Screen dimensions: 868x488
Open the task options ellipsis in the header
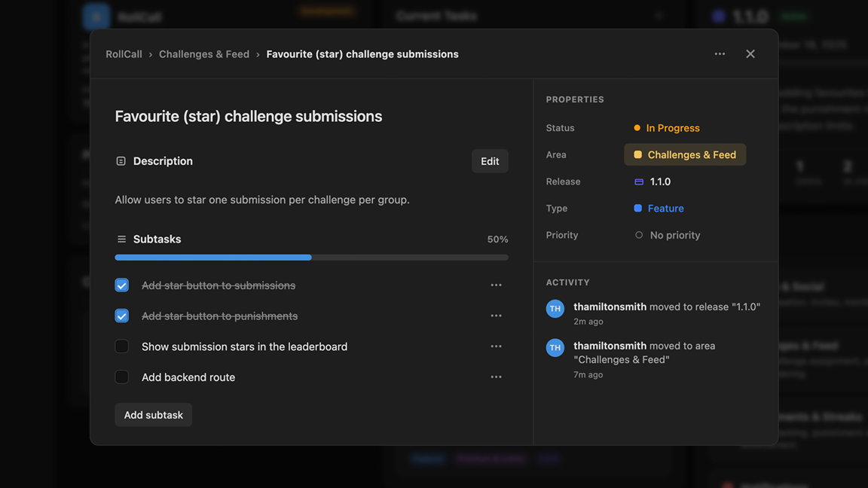[720, 53]
